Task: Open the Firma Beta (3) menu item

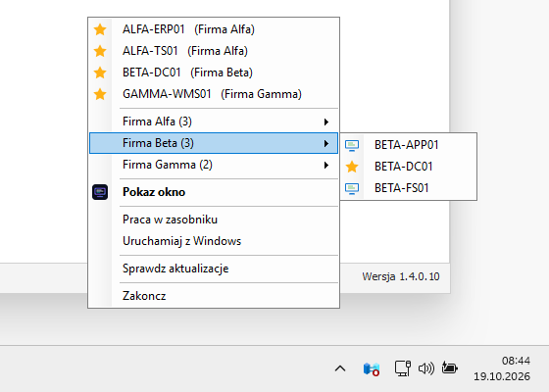Action: point(214,143)
